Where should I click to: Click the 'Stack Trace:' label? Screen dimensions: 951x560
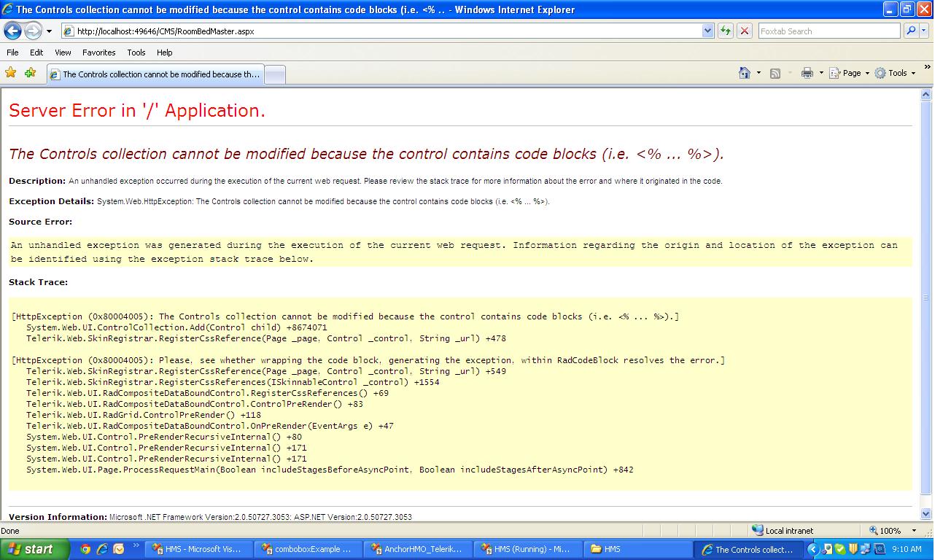click(38, 282)
